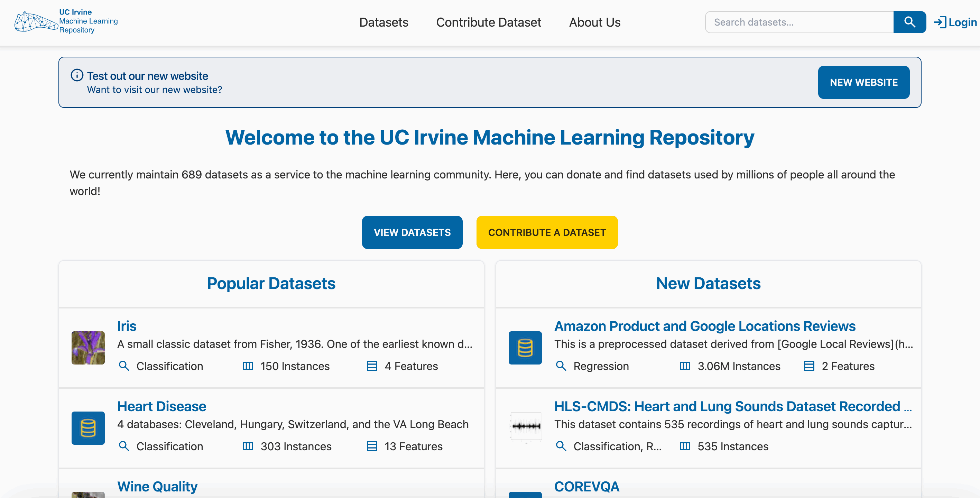Click the '303 Instances' text
The height and width of the screenshot is (498, 980).
(x=296, y=446)
